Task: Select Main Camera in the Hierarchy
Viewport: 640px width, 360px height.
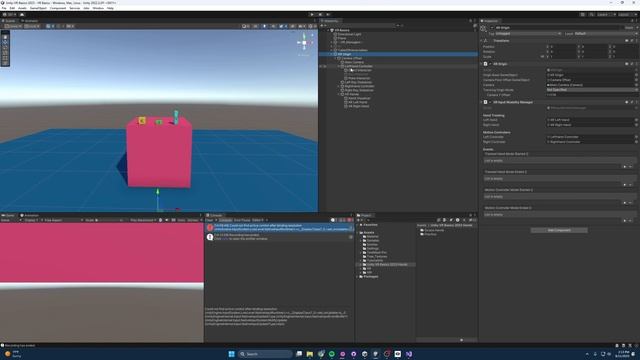Action: coord(353,62)
